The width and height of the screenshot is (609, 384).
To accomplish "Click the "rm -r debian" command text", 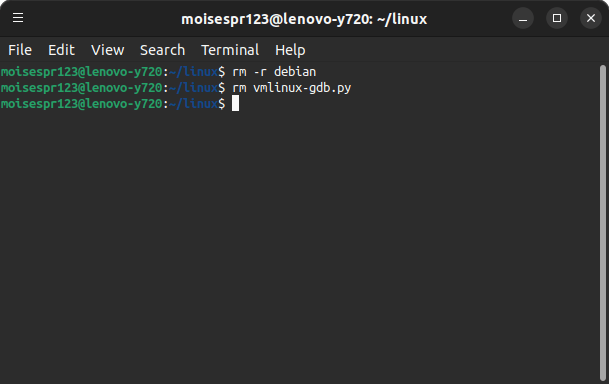I will click(274, 72).
